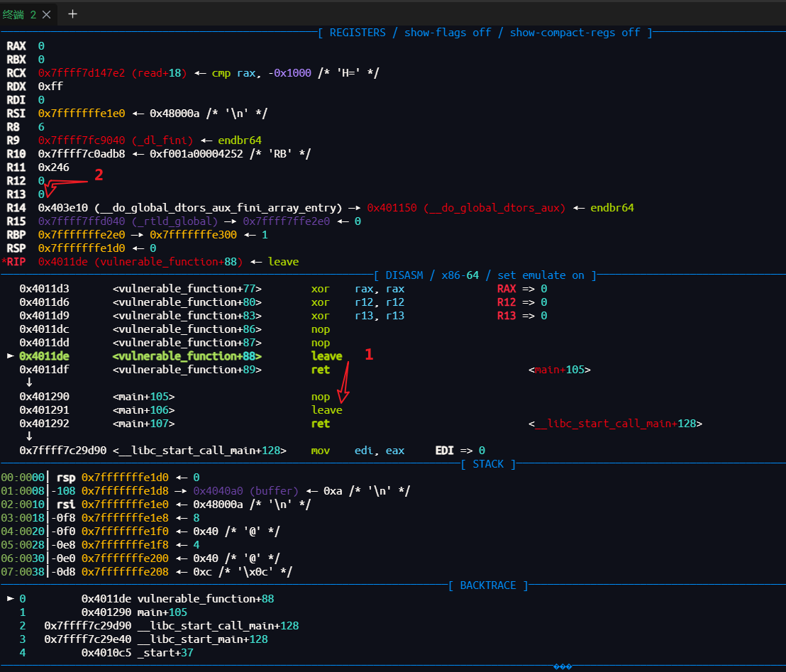Click the _dl_fini symbol in R9
This screenshot has width=786, height=672.
[x=162, y=141]
